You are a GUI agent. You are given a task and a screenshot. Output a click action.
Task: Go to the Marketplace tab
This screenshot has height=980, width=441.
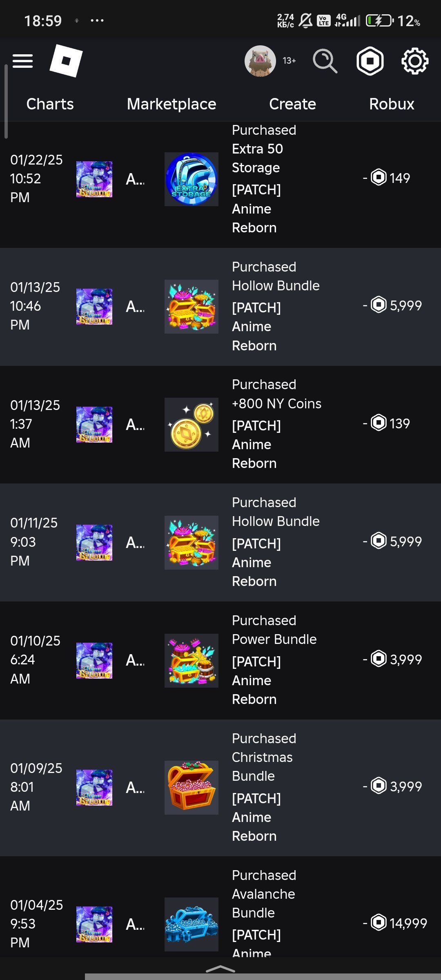click(x=171, y=104)
